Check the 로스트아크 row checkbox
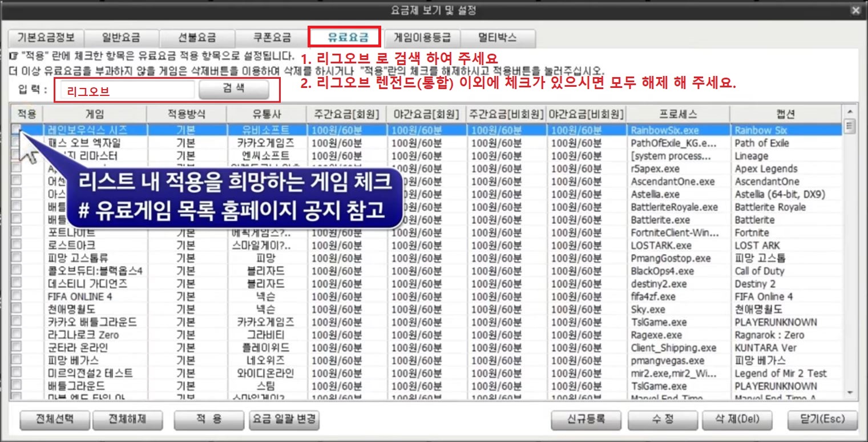 pos(17,245)
